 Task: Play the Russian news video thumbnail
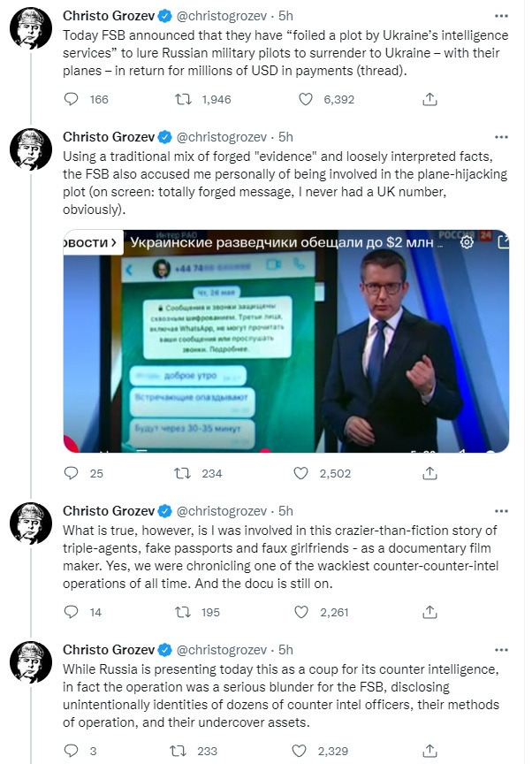pos(285,341)
